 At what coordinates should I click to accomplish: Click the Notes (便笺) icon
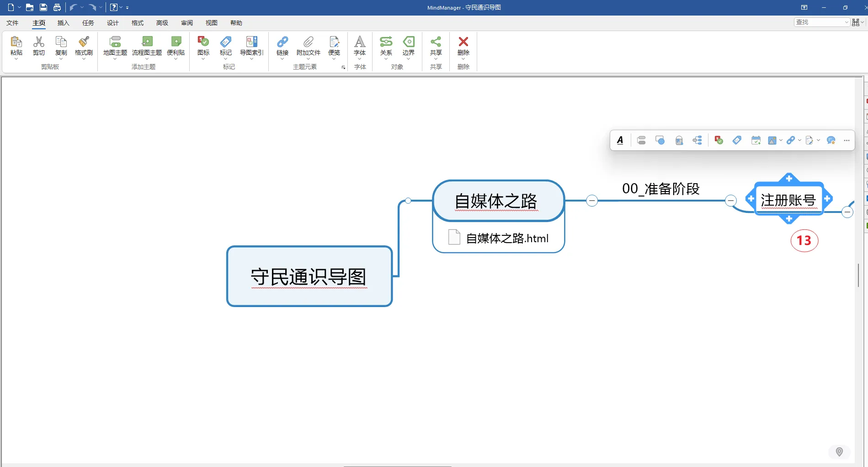[x=334, y=42]
